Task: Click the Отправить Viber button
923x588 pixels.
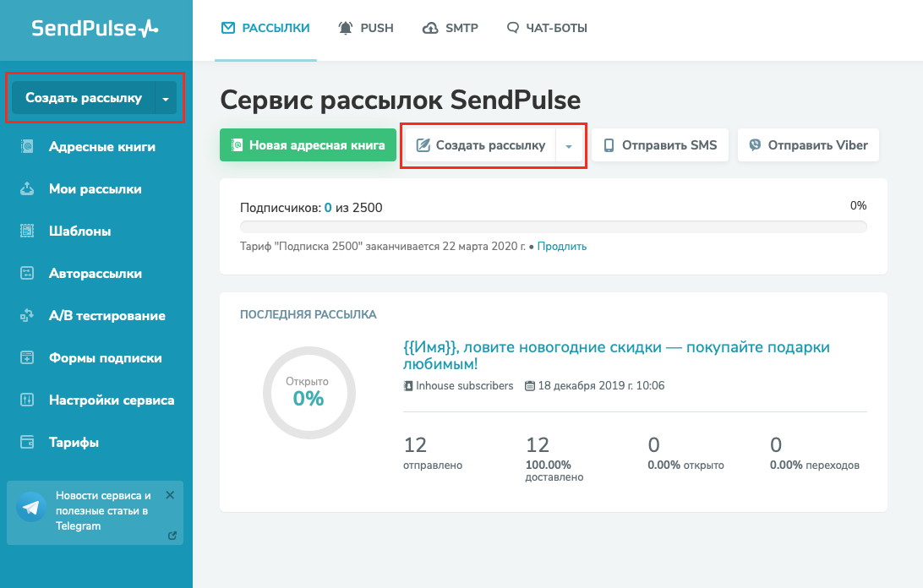Action: 808,144
